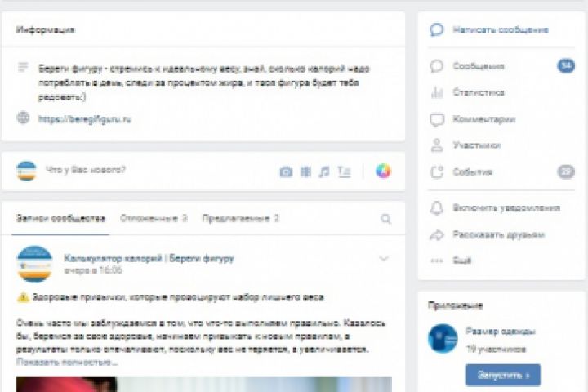
Task: Open the post options chevron menu
Action: click(x=384, y=258)
